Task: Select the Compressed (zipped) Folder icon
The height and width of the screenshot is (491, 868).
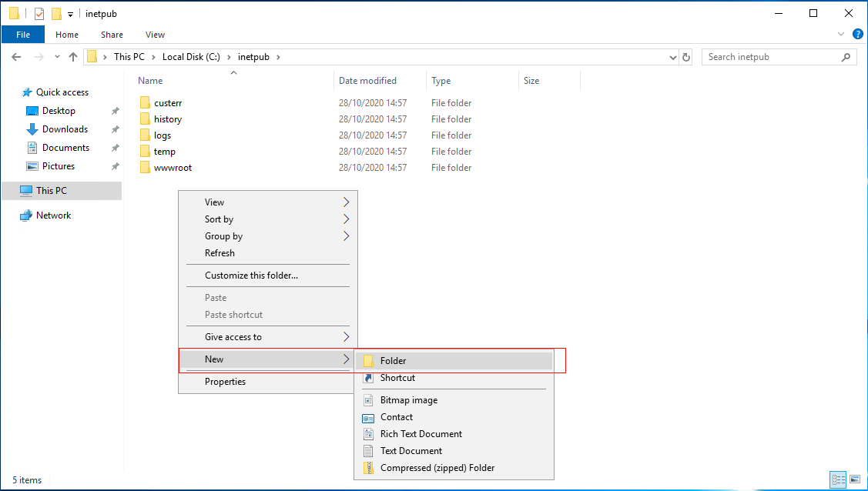Action: pyautogui.click(x=368, y=468)
